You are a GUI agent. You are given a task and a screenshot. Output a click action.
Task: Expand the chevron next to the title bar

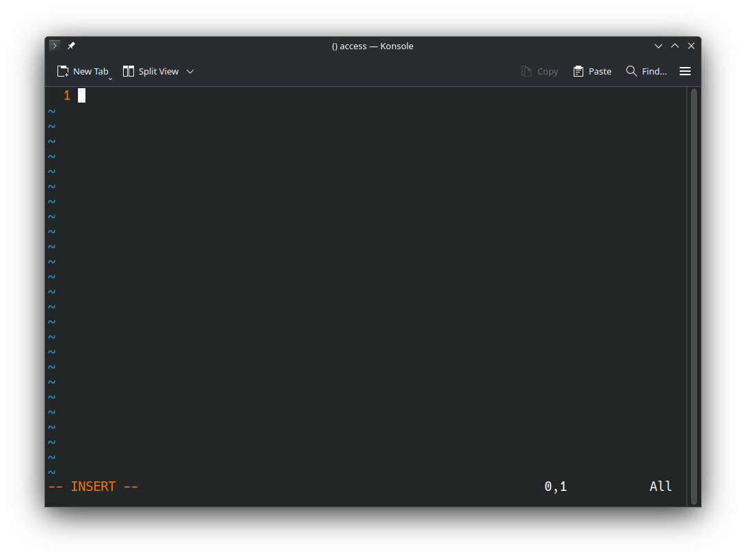point(658,46)
